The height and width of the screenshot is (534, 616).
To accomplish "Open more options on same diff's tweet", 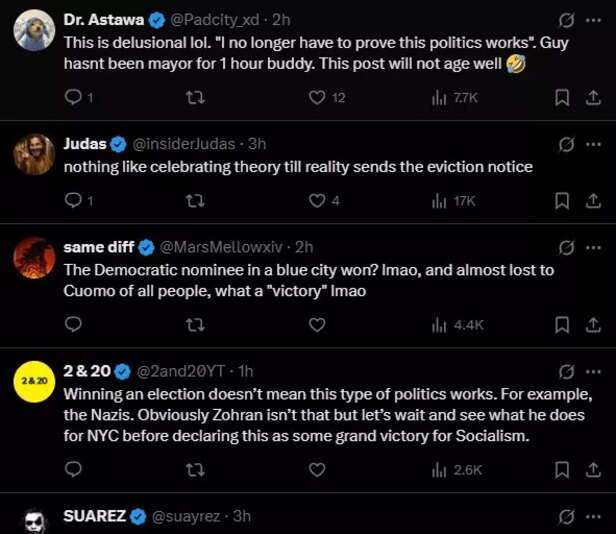I will pos(593,247).
